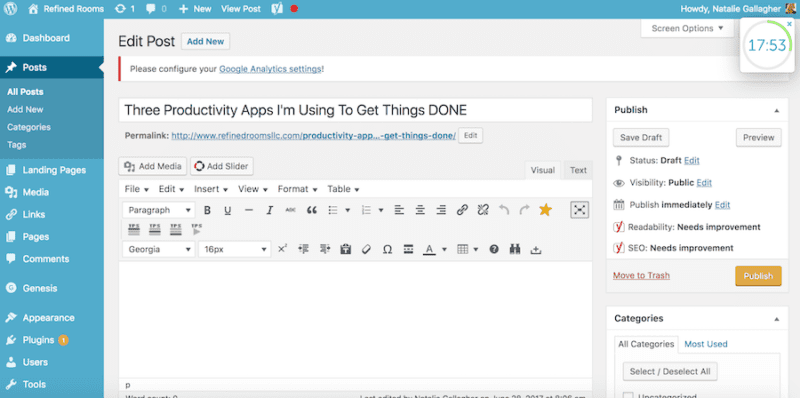The image size is (800, 398).
Task: Click the post title field
Action: (355, 110)
